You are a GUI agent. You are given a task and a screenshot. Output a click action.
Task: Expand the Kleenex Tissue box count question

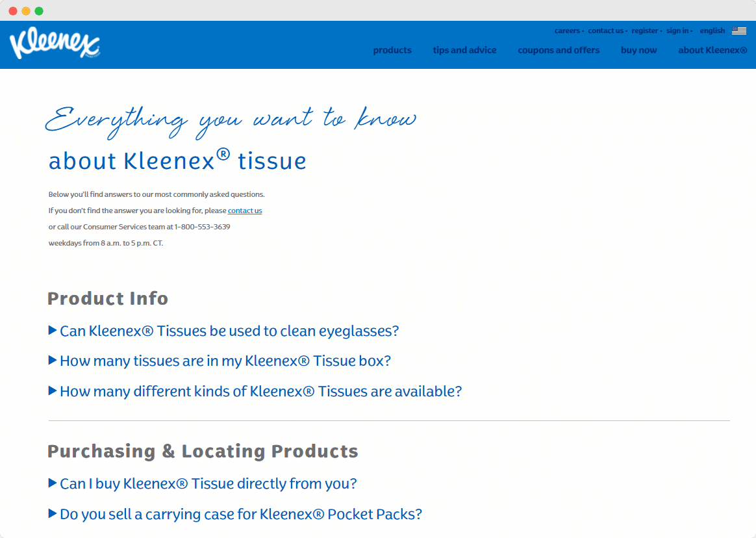225,361
